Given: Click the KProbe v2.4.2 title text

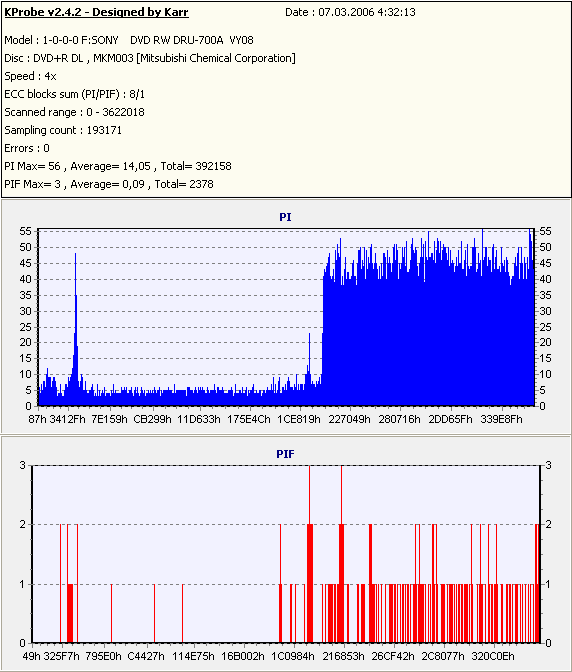Looking at the screenshot, I should (96, 12).
